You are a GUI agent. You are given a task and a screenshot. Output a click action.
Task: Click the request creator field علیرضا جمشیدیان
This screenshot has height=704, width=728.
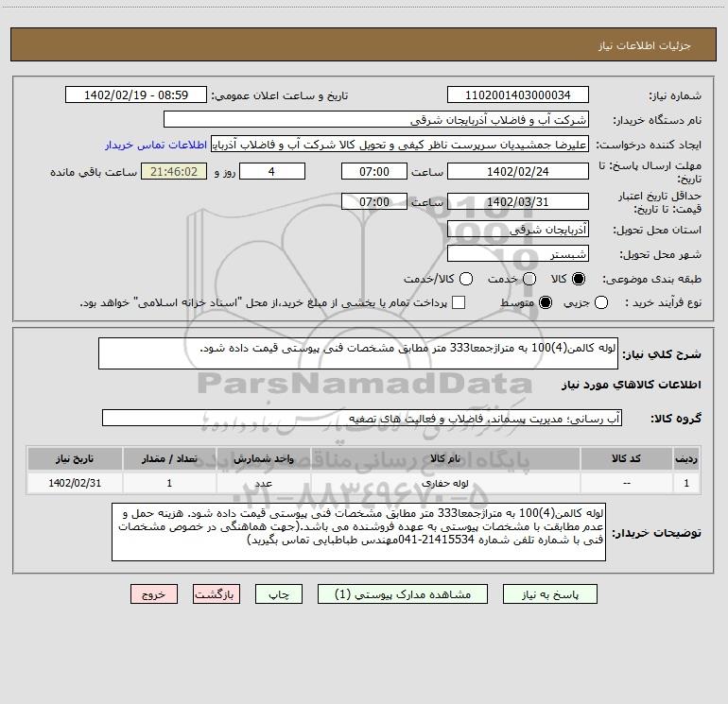pos(400,145)
